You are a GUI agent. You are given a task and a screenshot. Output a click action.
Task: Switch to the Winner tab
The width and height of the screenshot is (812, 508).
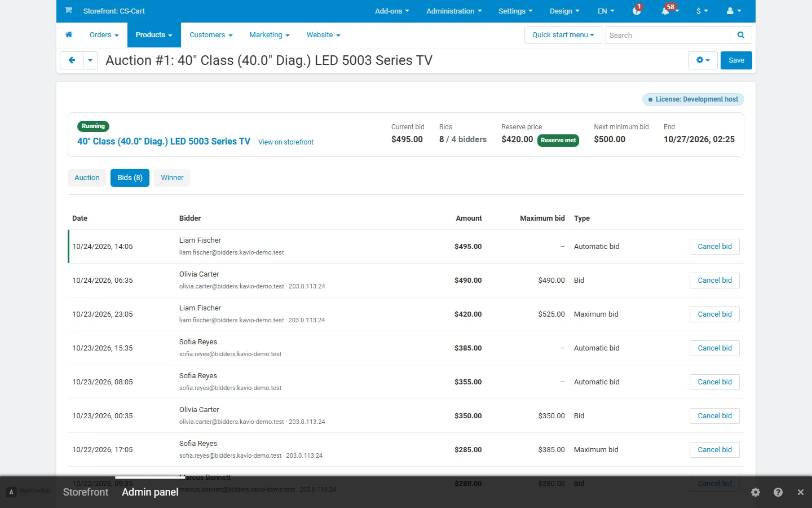(172, 178)
